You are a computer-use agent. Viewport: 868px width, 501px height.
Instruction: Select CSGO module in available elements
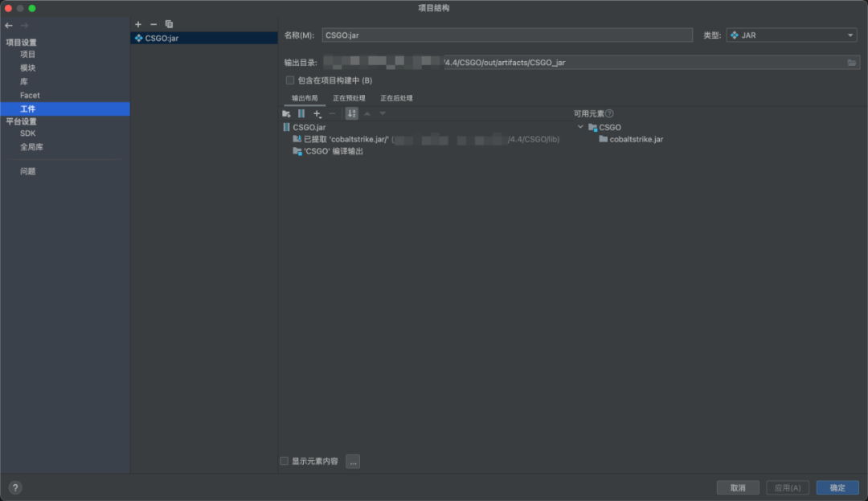[604, 127]
